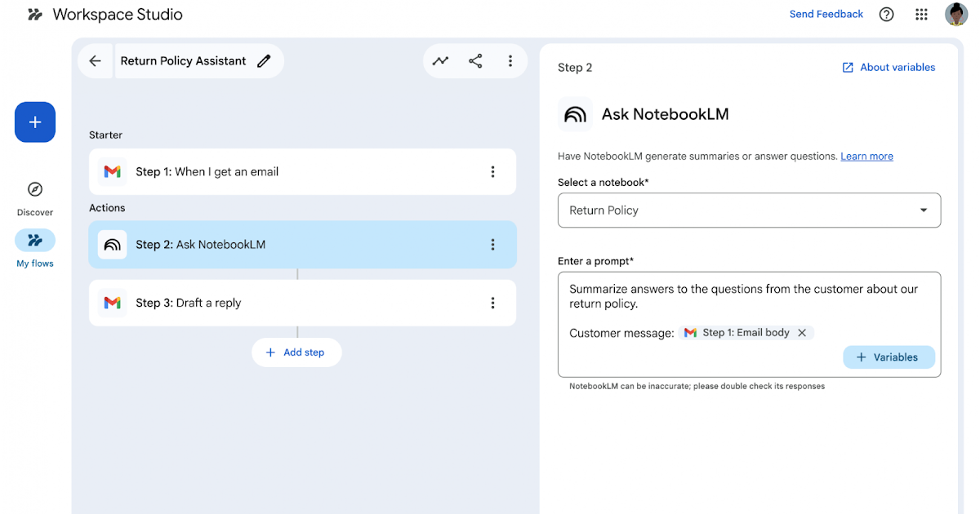Click the 'Customer message:' text in prompt
Screen dimensions: 980x514
[x=621, y=333]
